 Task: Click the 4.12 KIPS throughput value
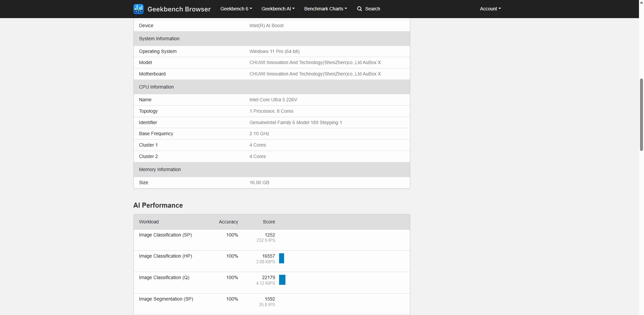[x=265, y=283]
